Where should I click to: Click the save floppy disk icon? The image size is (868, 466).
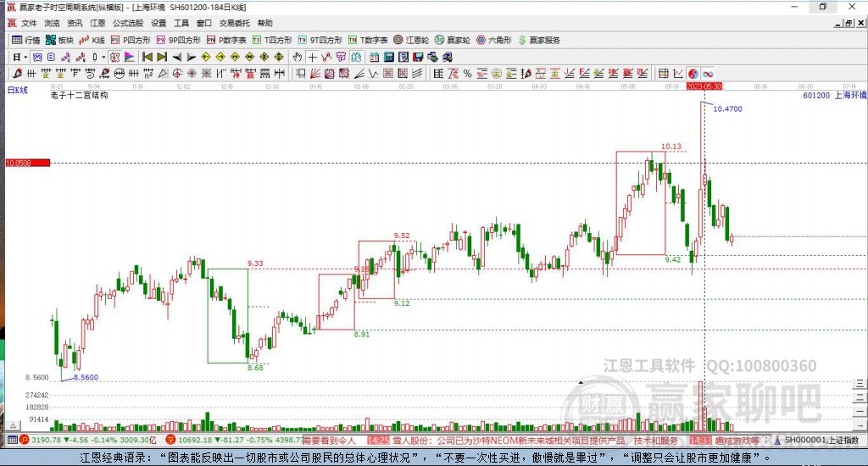(418, 57)
